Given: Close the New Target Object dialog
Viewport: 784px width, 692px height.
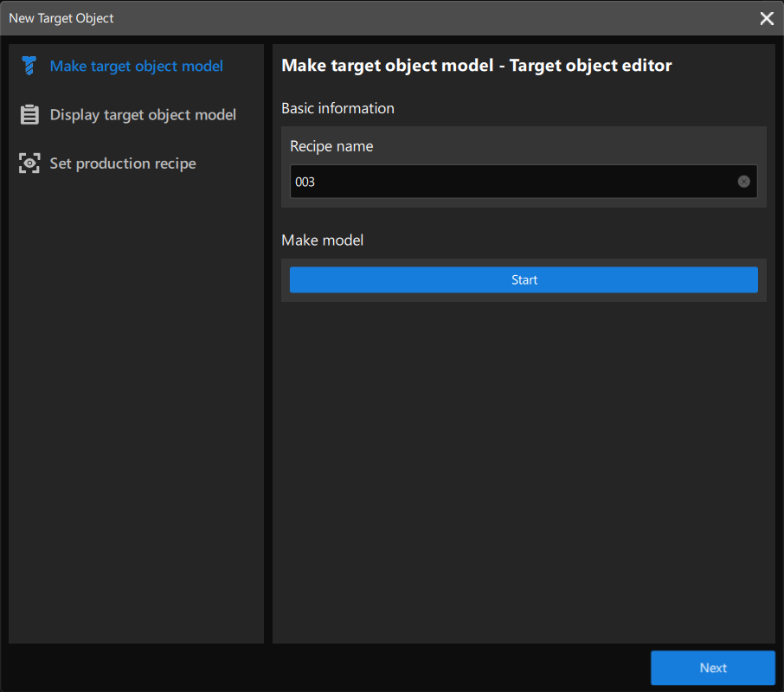Looking at the screenshot, I should [x=766, y=18].
